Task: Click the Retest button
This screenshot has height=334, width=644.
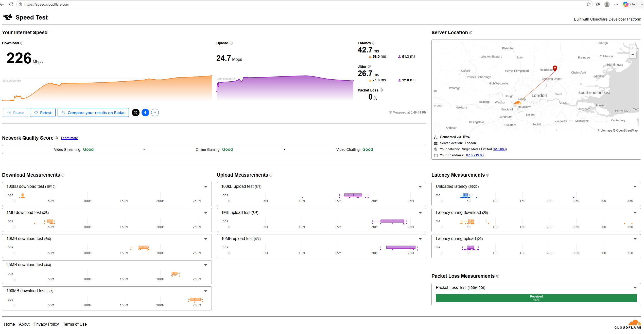Action: [x=43, y=113]
